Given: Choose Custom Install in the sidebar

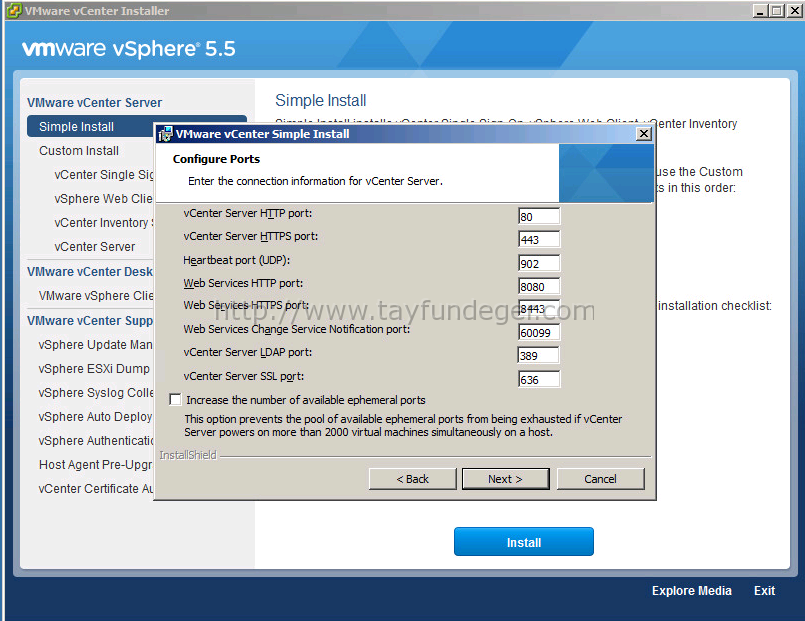Looking at the screenshot, I should 79,150.
